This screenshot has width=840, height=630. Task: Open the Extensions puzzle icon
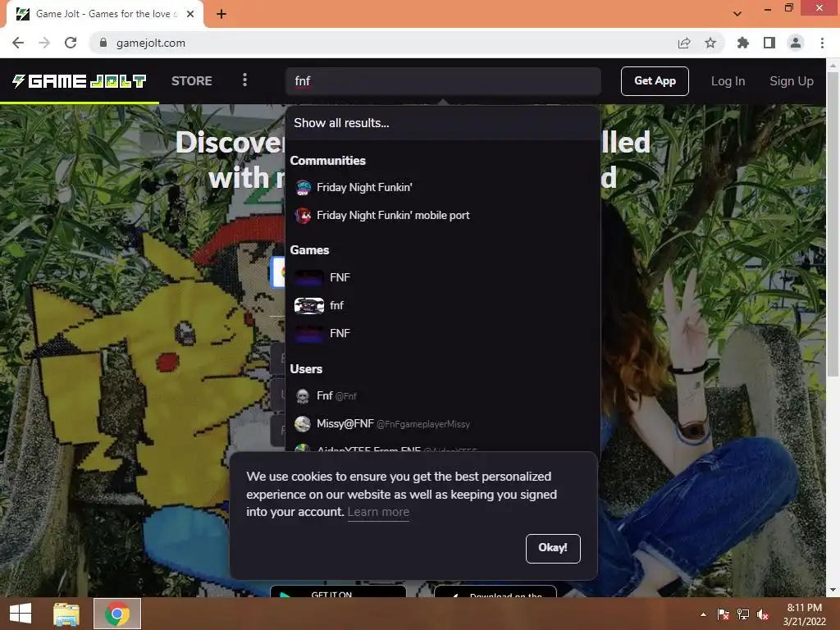point(742,43)
